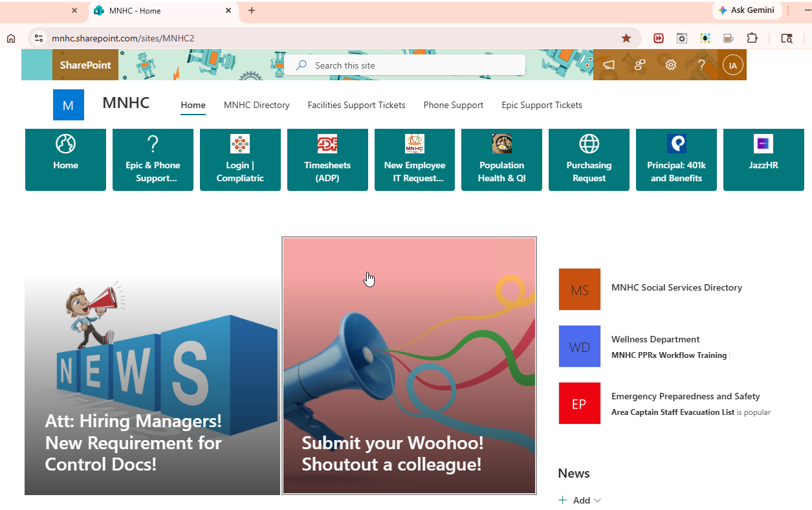Click the EP red site icon
Image resolution: width=812 pixels, height=510 pixels.
580,403
